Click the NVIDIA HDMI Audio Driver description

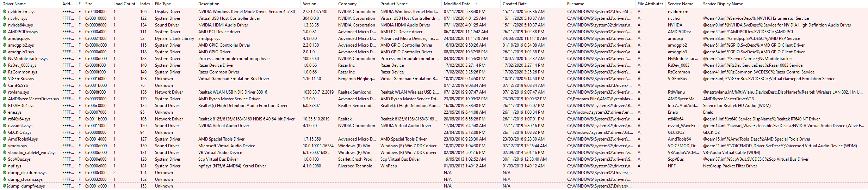[x=223, y=25]
